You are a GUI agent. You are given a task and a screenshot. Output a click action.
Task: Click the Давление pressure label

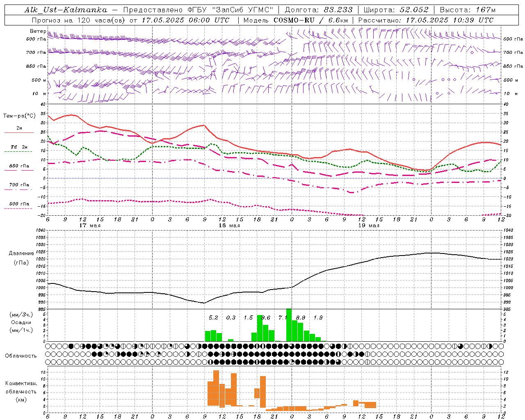point(21,253)
